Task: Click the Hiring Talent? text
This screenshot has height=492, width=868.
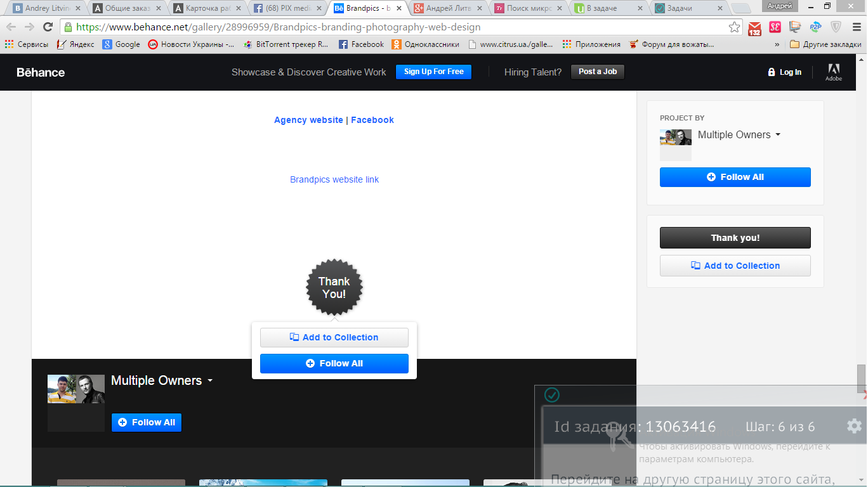Action: tap(533, 72)
